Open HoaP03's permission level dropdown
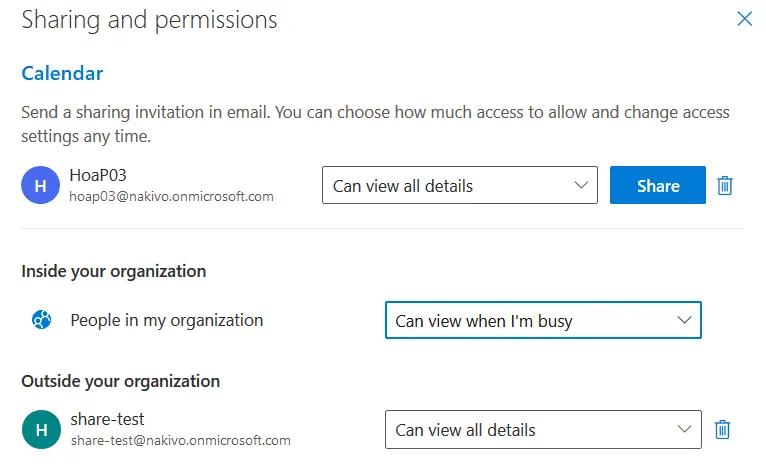 coord(459,185)
